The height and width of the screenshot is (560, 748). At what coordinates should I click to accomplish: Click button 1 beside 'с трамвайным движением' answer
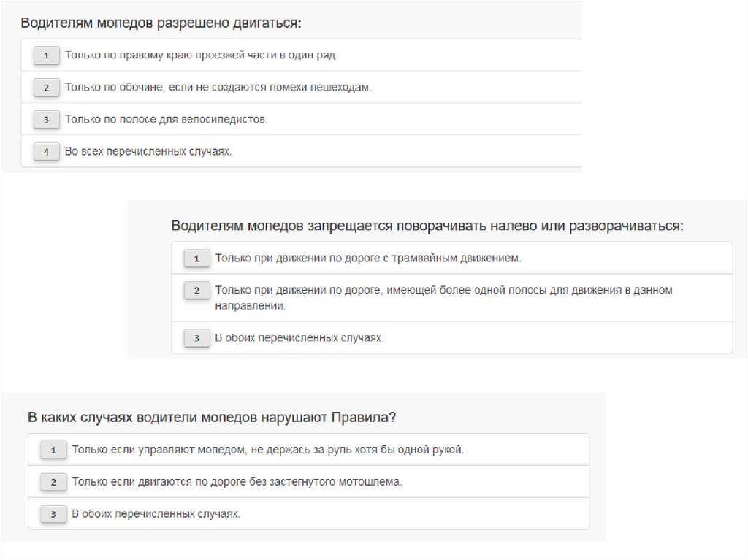(196, 258)
